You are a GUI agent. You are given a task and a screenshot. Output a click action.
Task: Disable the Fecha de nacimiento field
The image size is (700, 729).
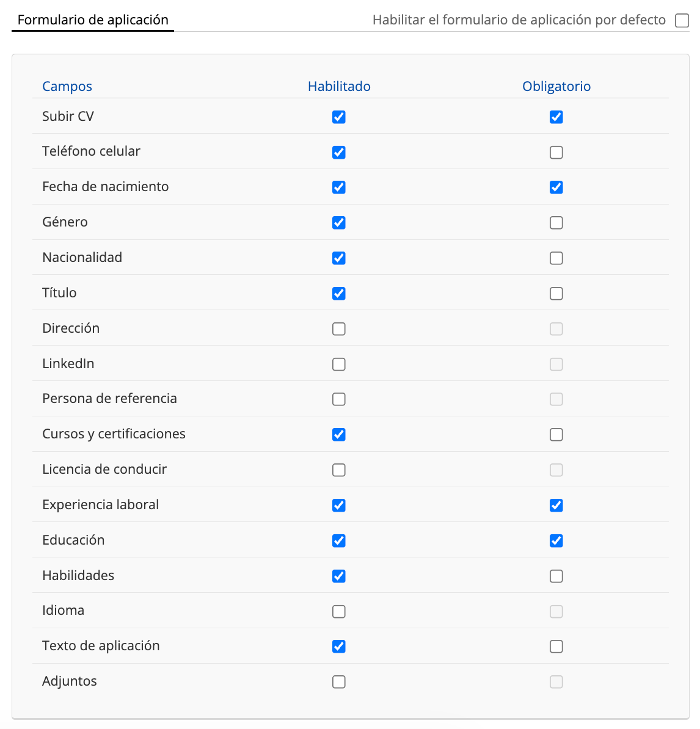(x=339, y=187)
